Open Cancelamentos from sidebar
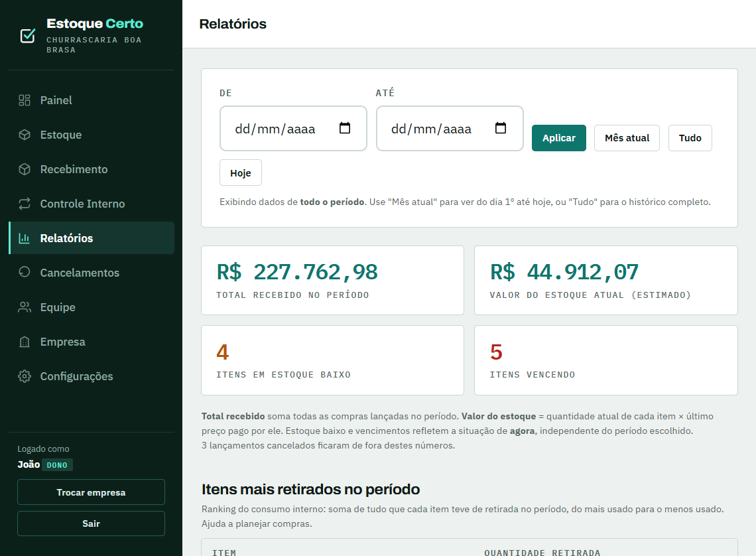 coord(92,273)
